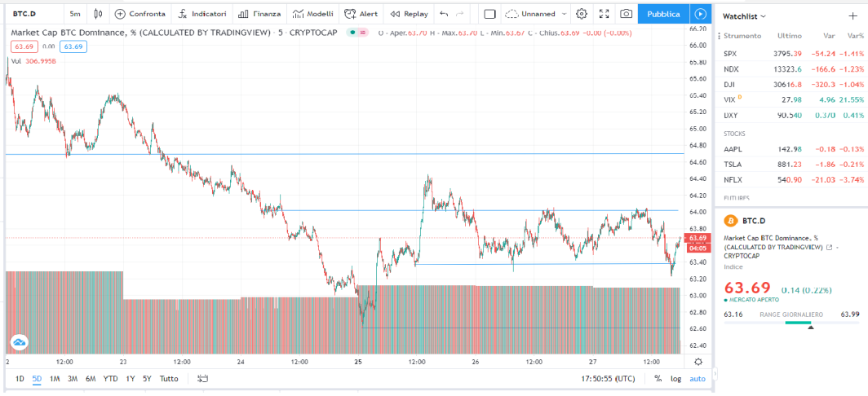Expand the Watchlist dropdown menu
The height and width of the screenshot is (396, 868).
pyautogui.click(x=745, y=16)
